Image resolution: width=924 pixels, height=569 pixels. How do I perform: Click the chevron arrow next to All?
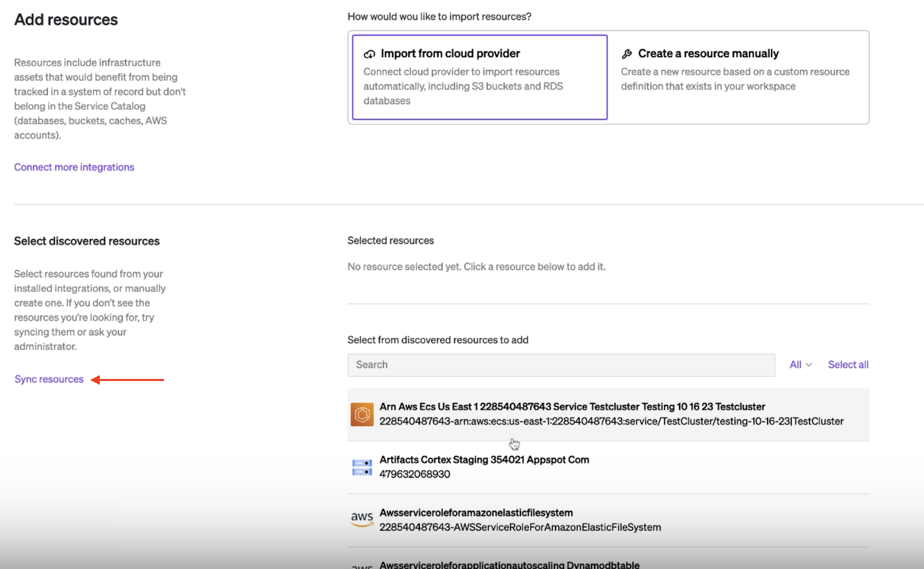pos(809,365)
